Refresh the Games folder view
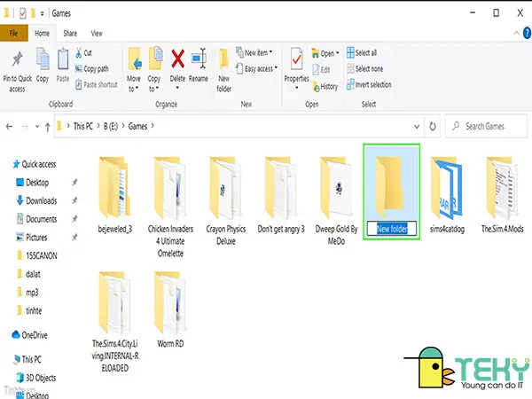Viewport: 532px width, 399px height. click(x=433, y=127)
